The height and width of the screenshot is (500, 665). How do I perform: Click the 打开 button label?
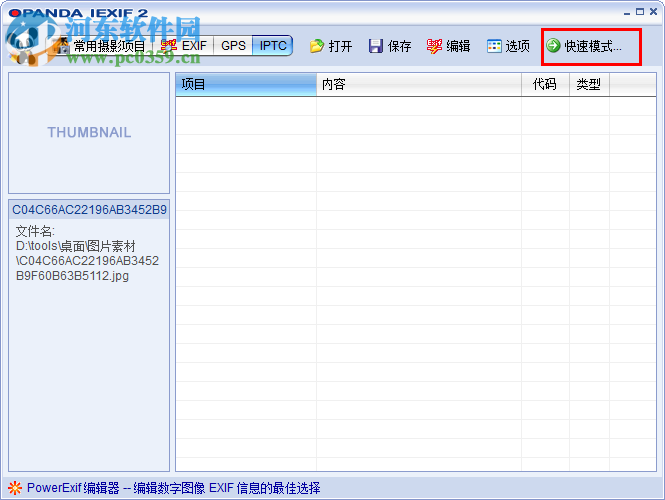[341, 46]
